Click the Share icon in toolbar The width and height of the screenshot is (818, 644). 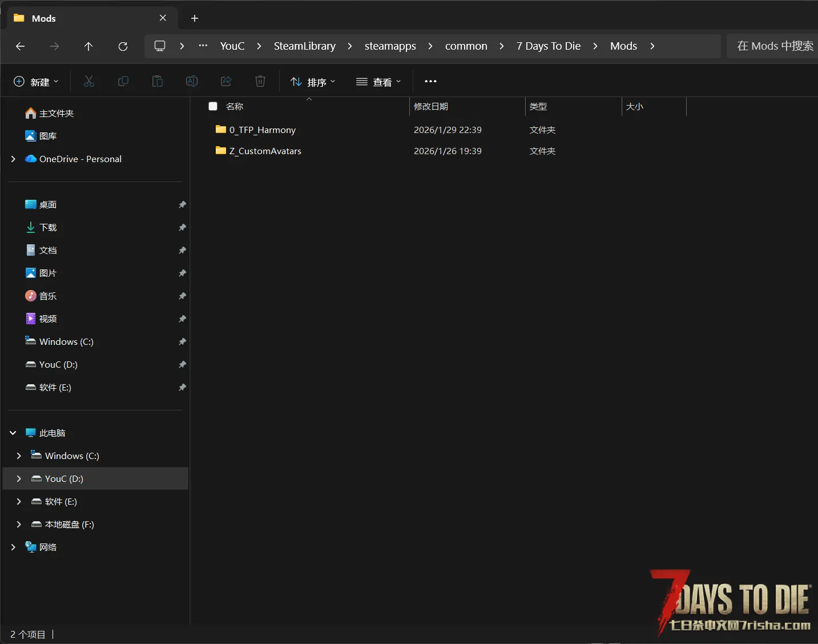point(226,82)
